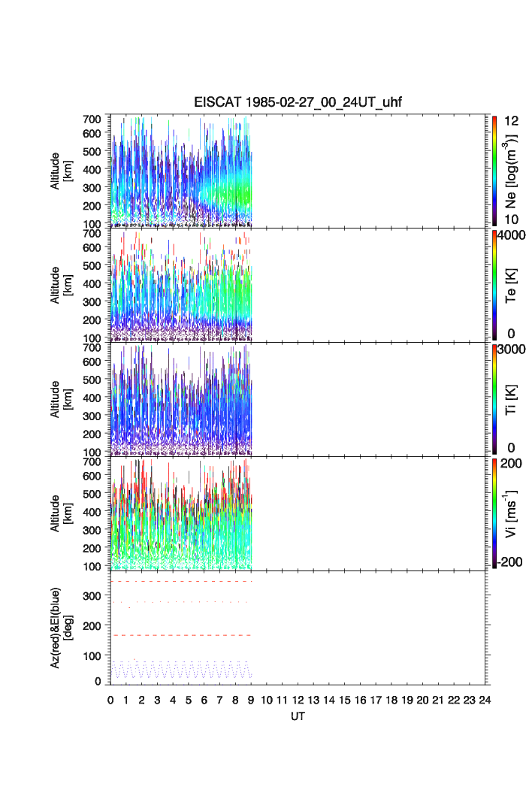Click the plot title EISCAT 1985-02-27_00_24UT_uhf
The width and height of the screenshot is (532, 799).
298,103
